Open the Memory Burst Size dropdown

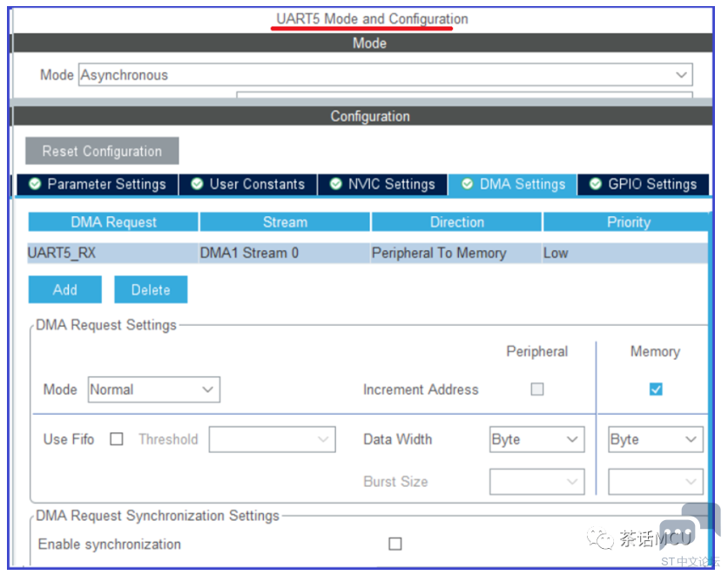[x=656, y=482]
